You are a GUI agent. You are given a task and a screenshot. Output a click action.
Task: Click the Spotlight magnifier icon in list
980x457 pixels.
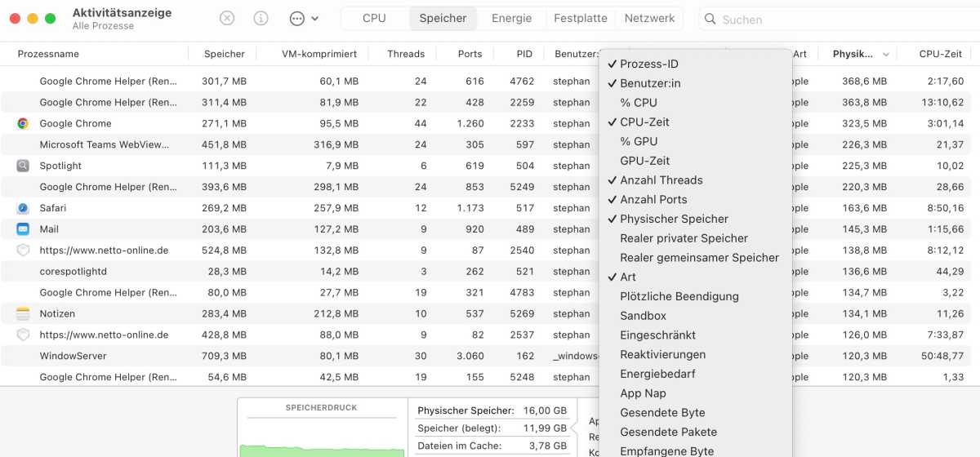coord(23,166)
